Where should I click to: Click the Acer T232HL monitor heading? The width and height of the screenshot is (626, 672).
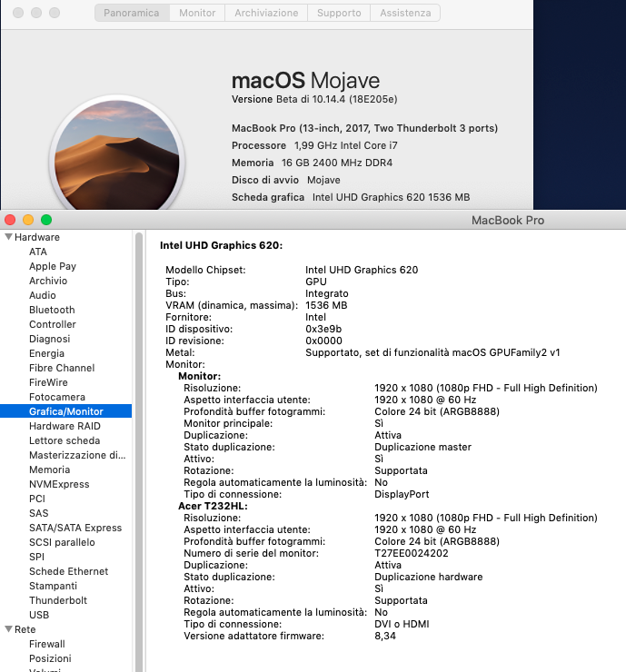pos(213,506)
